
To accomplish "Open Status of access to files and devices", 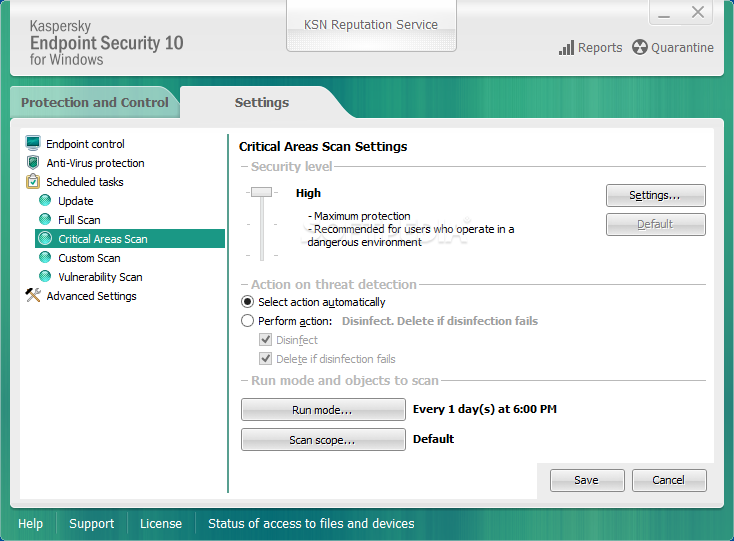I will (311, 523).
